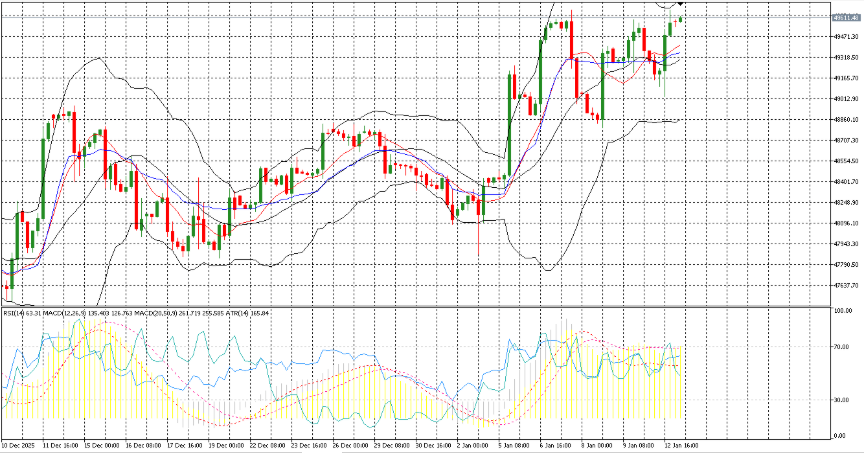Click the 0.00 indicator scale value
This screenshot has width=864, height=453.
[x=843, y=436]
